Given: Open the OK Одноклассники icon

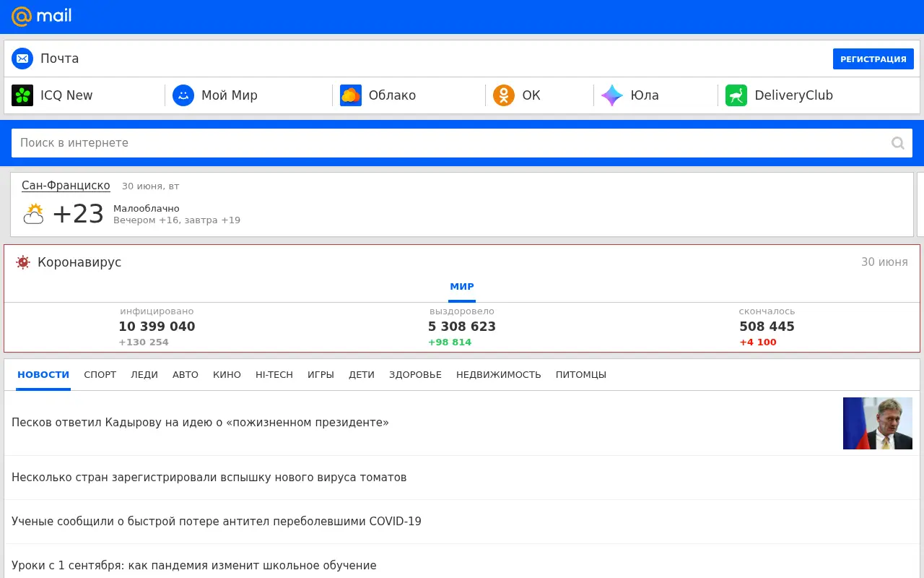Looking at the screenshot, I should [504, 95].
